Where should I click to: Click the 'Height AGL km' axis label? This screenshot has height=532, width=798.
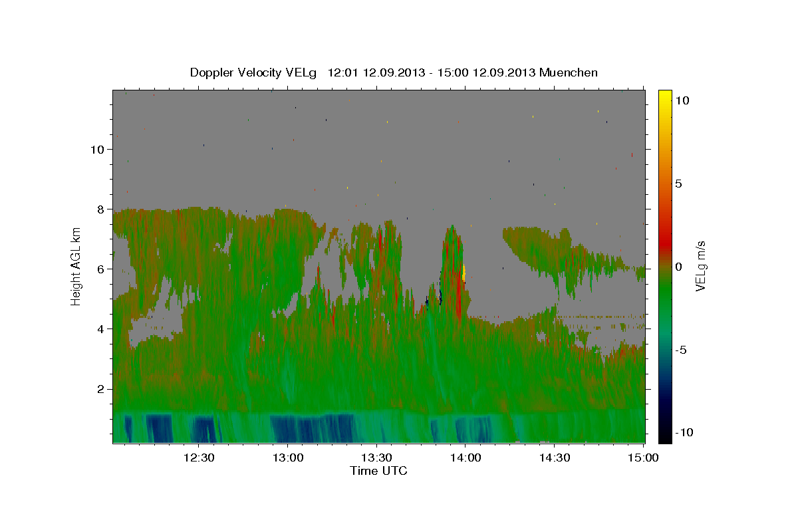[x=76, y=266]
